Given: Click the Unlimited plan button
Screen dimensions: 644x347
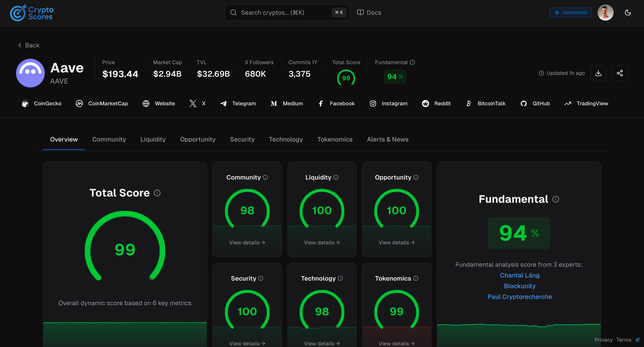Looking at the screenshot, I should [570, 13].
